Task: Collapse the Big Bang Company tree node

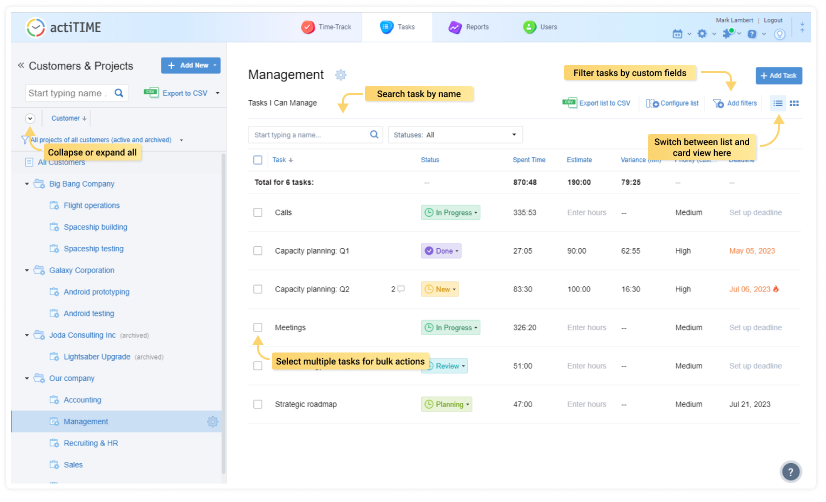Action: tap(27, 184)
